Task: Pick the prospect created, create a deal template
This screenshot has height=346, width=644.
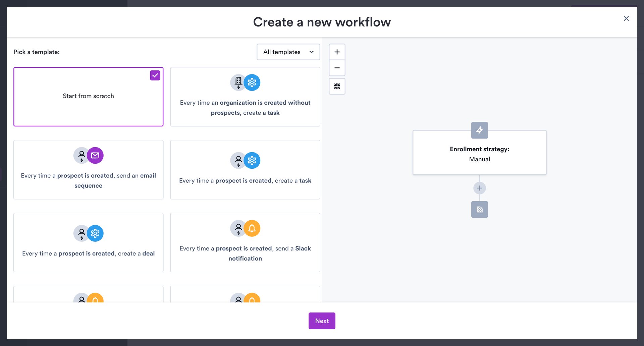Action: (88, 242)
